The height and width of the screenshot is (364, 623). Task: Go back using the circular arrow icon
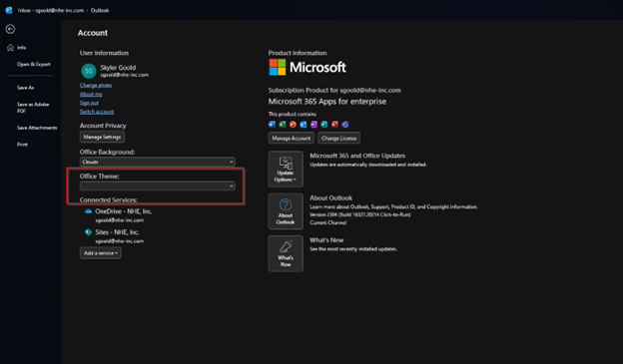pos(10,29)
